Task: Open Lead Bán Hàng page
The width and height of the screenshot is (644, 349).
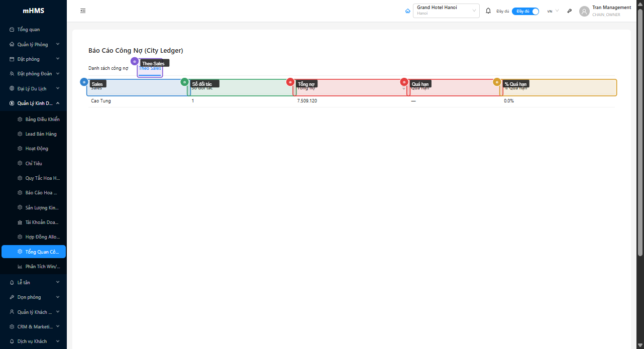Action: 41,134
